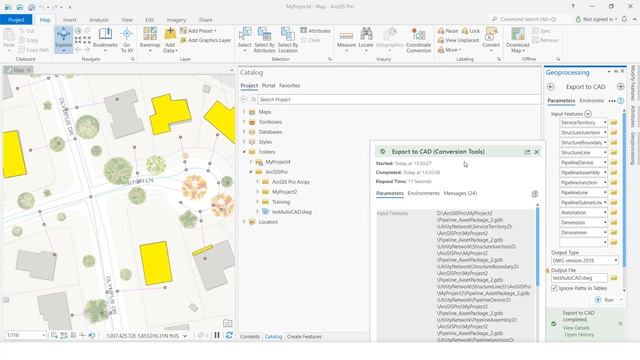Run the Export to CAD tool

click(x=605, y=300)
